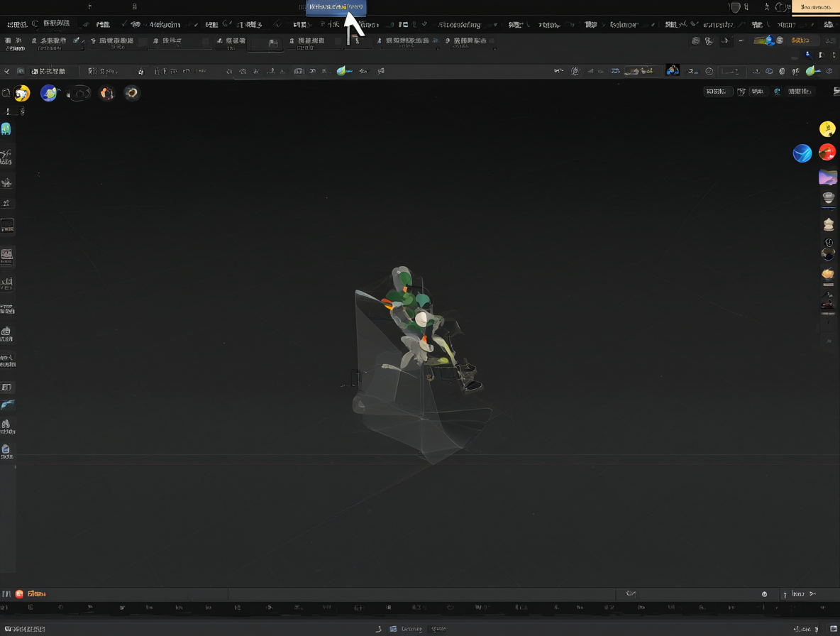Choose the orange pot icon on right panel
Viewport: 840px width, 636px height.
click(x=828, y=274)
